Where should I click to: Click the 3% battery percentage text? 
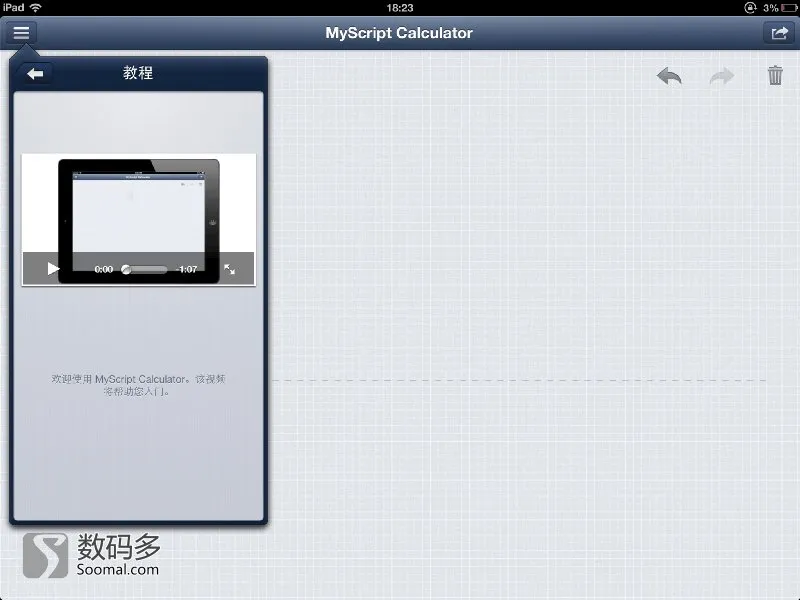pos(770,8)
